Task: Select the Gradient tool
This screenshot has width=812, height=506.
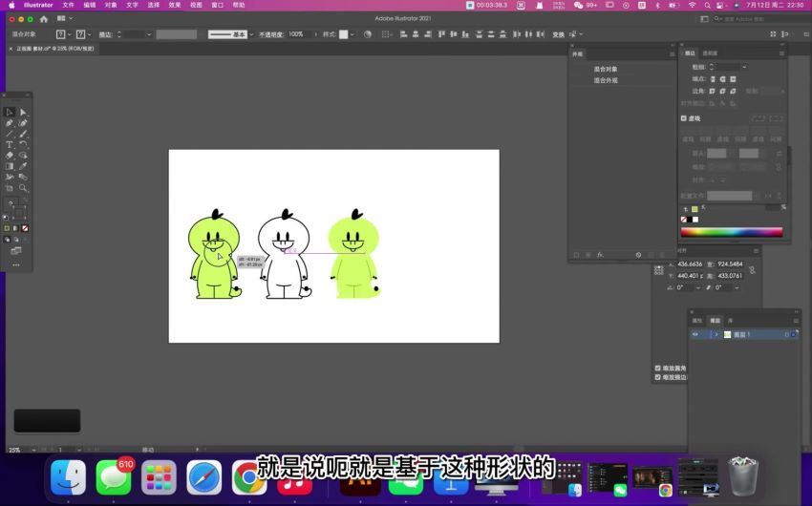Action: pos(10,166)
